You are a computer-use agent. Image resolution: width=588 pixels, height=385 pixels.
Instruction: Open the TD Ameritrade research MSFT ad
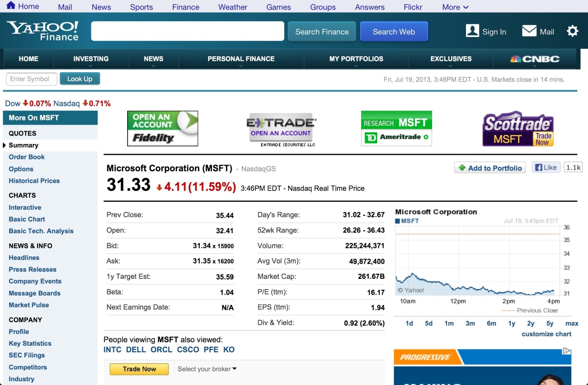(x=396, y=128)
